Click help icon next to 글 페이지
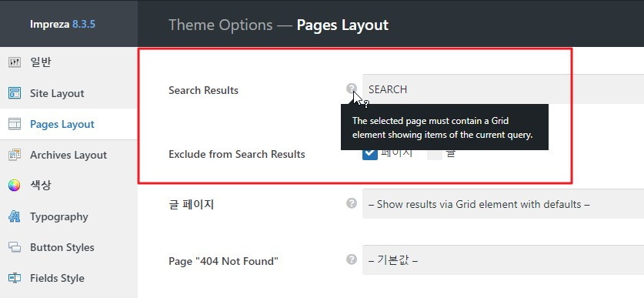The image size is (644, 298). pos(351,203)
